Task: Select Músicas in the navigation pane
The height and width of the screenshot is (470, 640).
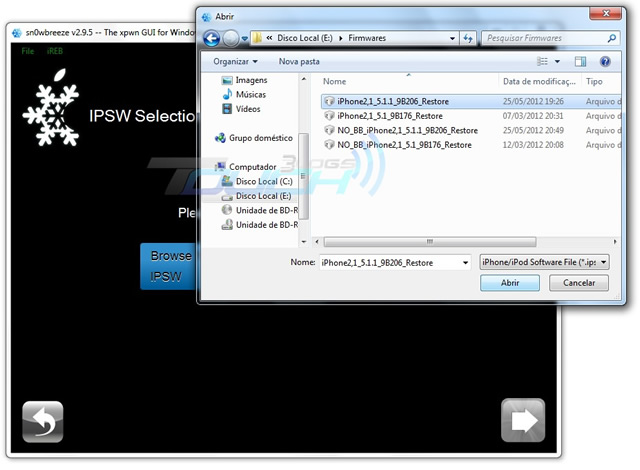Action: tap(244, 95)
